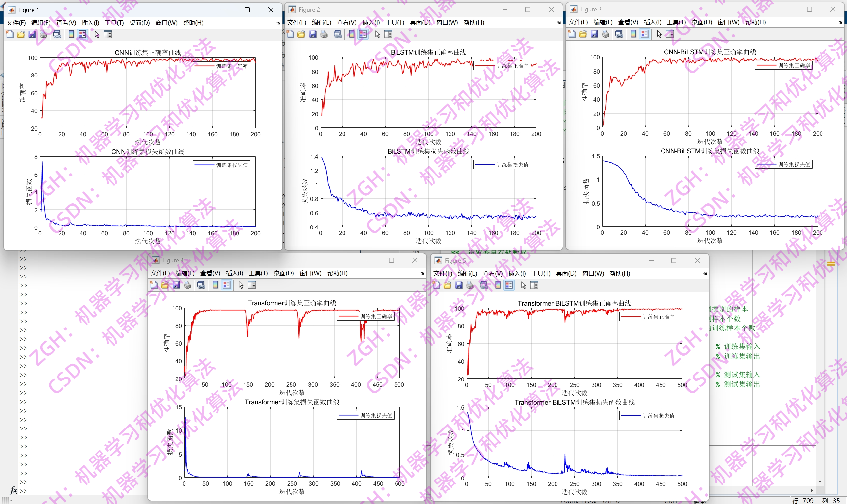Image resolution: width=847 pixels, height=504 pixels.
Task: Toggle the legend off in Figure 1
Action: click(82, 34)
